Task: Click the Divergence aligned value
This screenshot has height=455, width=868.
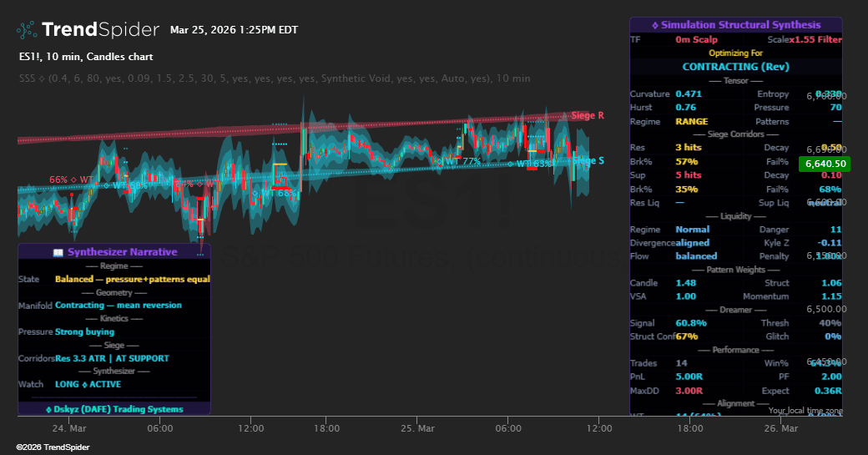Action: point(693,243)
